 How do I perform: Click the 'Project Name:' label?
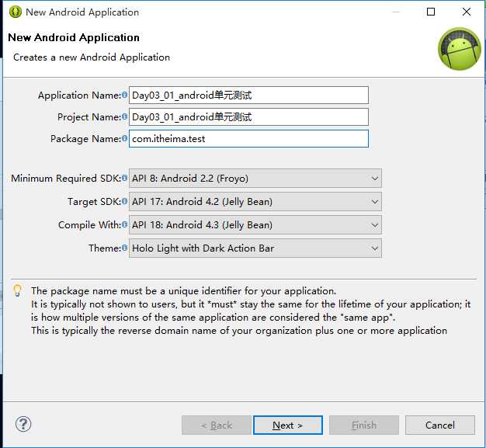(x=89, y=117)
